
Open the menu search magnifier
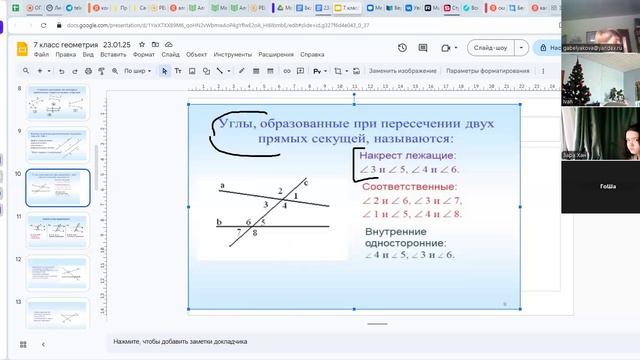26,71
